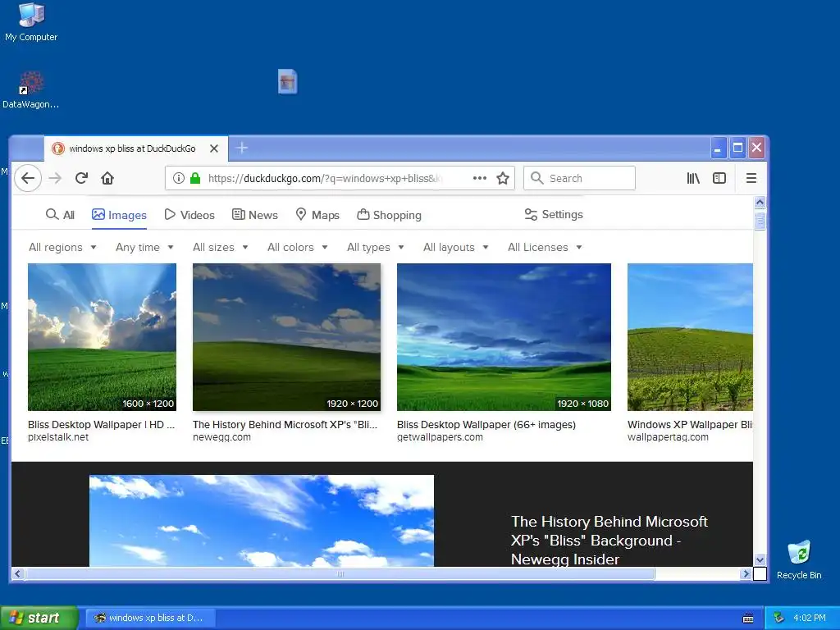Show site information with the info icon
Image resolution: width=840 pixels, height=630 pixels.
point(178,178)
